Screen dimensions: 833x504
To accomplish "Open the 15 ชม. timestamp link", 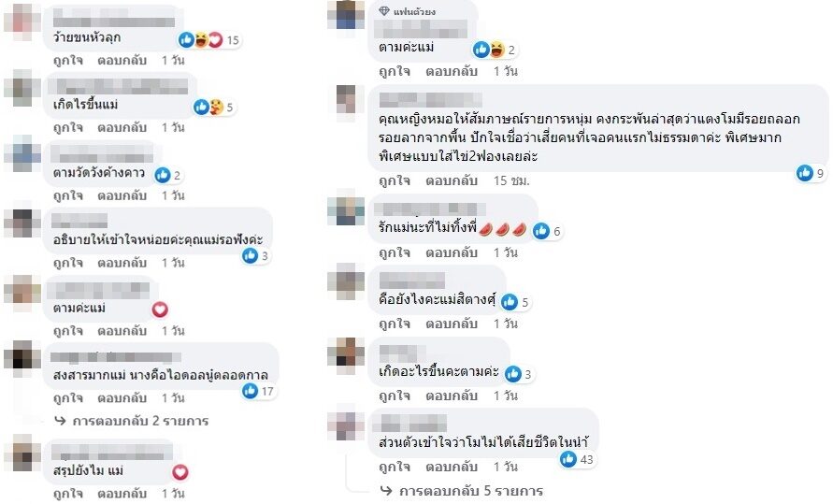I will pyautogui.click(x=511, y=181).
